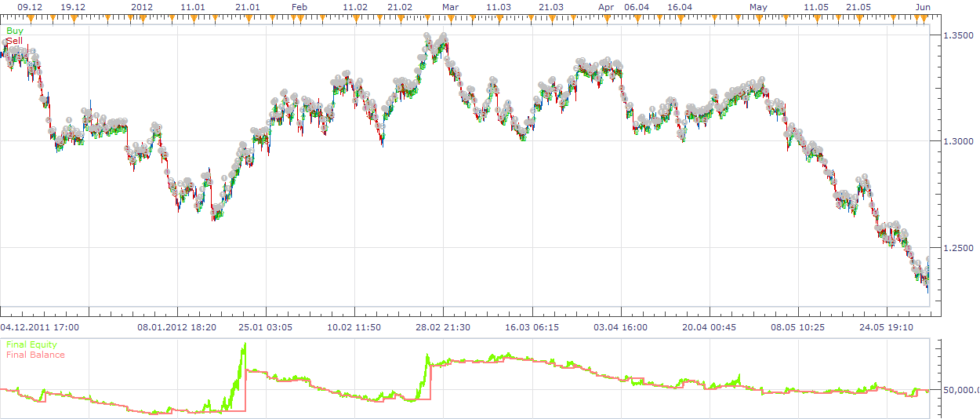
Task: Click the 11.01 date on top axis
Action: [x=193, y=7]
